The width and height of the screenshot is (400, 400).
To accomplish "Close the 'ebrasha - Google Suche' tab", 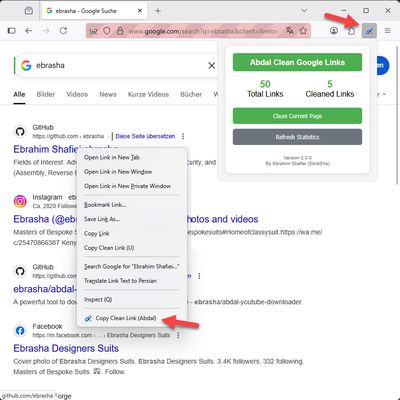I will 140,11.
